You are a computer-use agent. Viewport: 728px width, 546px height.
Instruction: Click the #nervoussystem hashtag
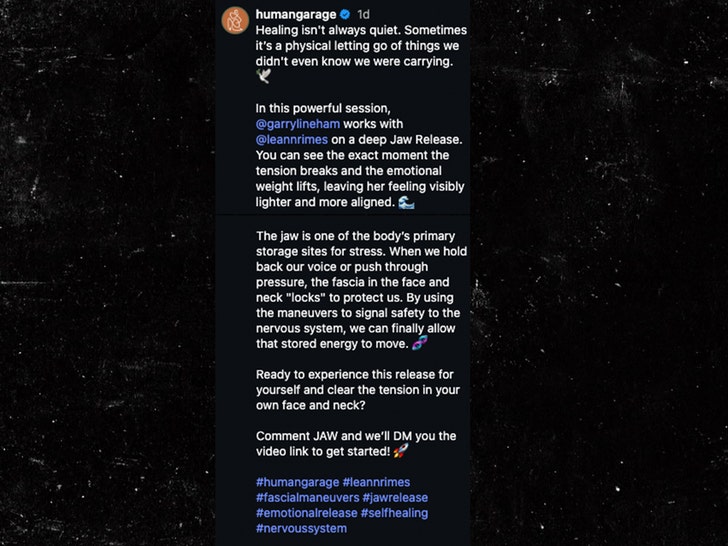(301, 528)
